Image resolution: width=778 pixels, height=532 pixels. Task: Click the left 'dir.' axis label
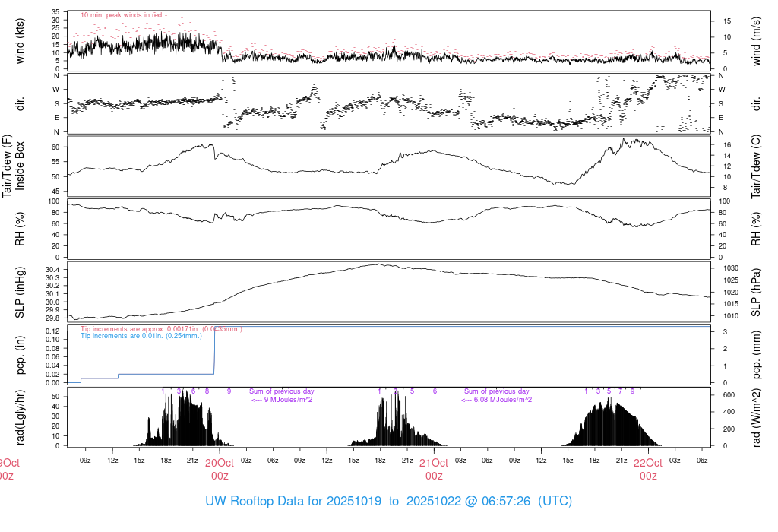pos(20,103)
